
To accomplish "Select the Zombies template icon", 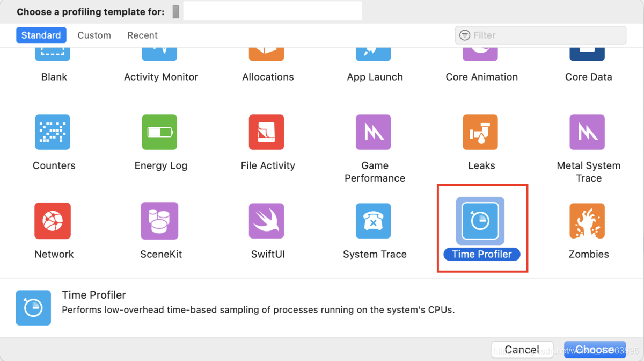I will [x=587, y=221].
